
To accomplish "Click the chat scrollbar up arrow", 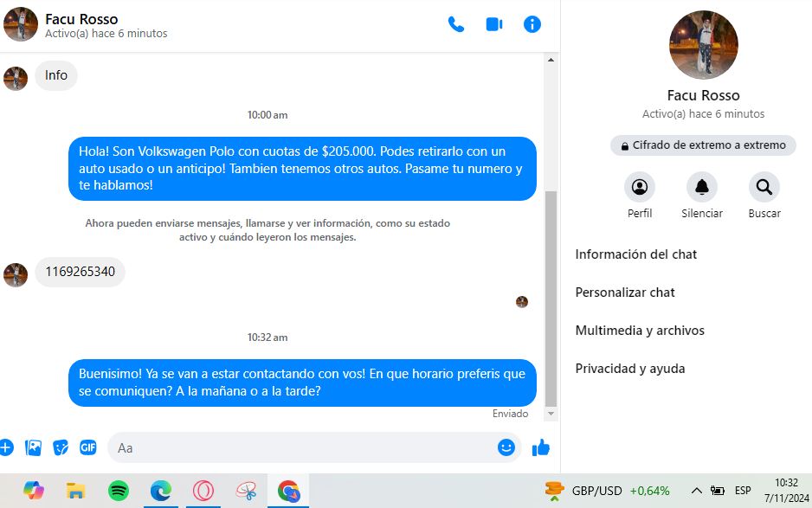I will point(551,60).
